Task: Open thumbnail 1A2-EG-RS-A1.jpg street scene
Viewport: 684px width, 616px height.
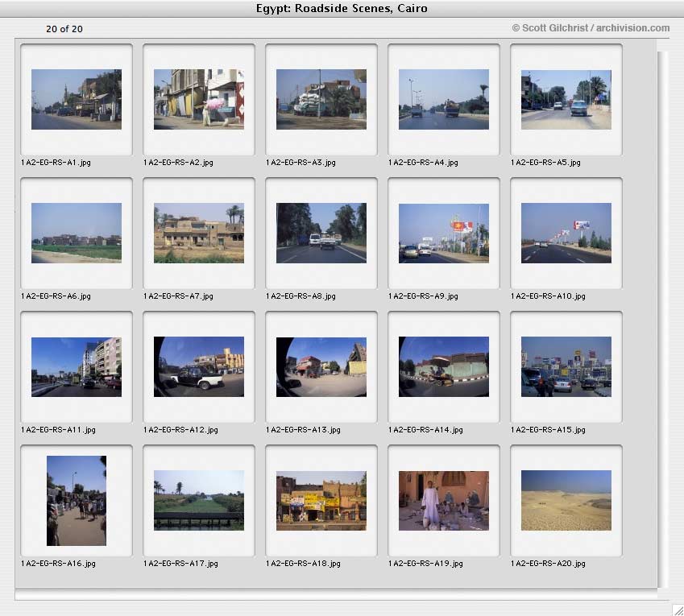Action: 77,99
